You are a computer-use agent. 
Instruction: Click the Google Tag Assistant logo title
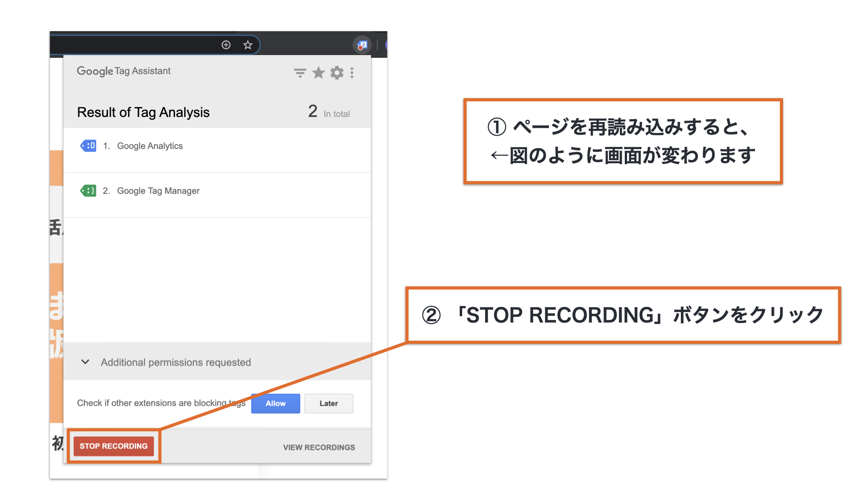(x=123, y=71)
